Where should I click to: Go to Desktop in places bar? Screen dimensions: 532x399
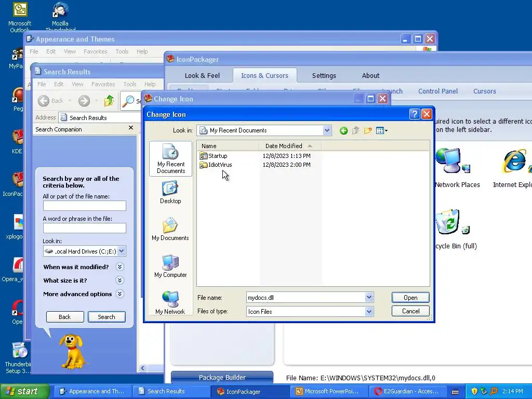tap(170, 192)
